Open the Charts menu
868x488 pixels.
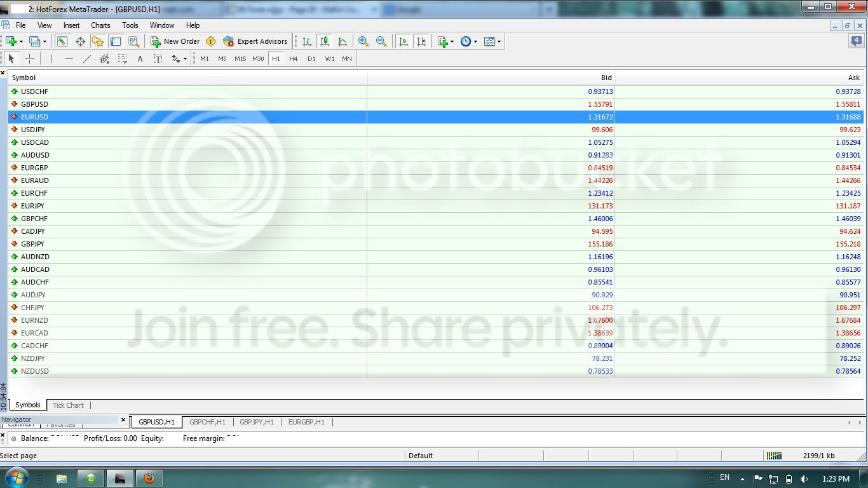(100, 25)
